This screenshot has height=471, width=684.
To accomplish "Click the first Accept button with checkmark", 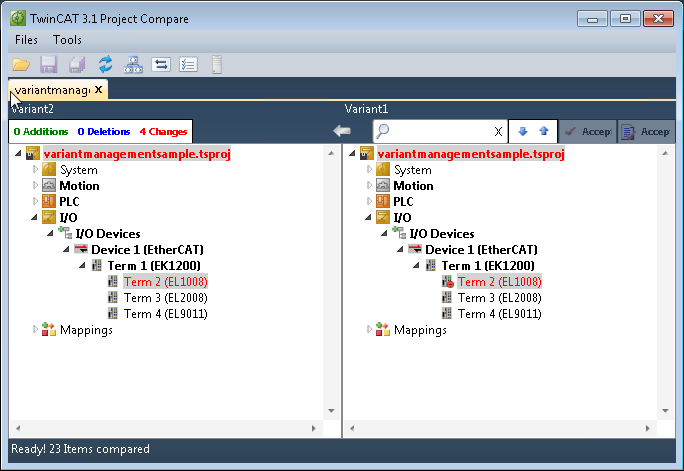I will tap(585, 131).
